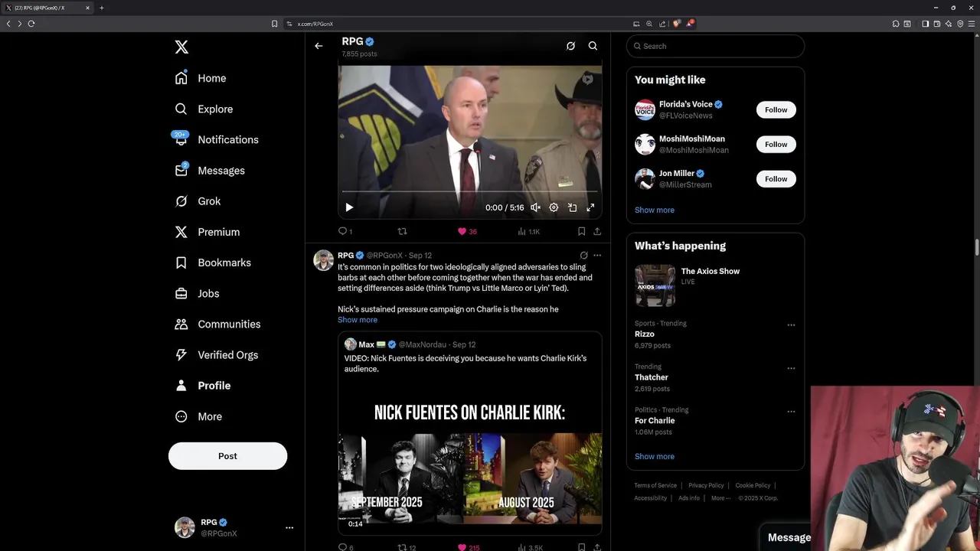Open Terms of Service link

pos(655,485)
